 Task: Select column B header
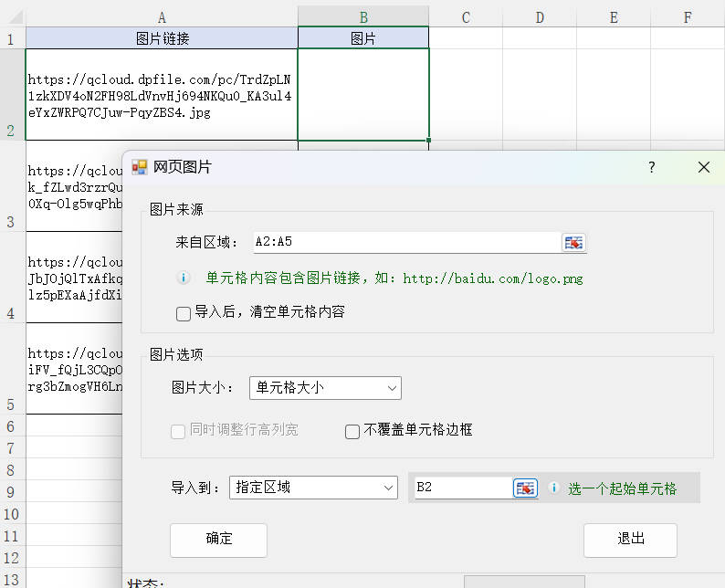[362, 16]
